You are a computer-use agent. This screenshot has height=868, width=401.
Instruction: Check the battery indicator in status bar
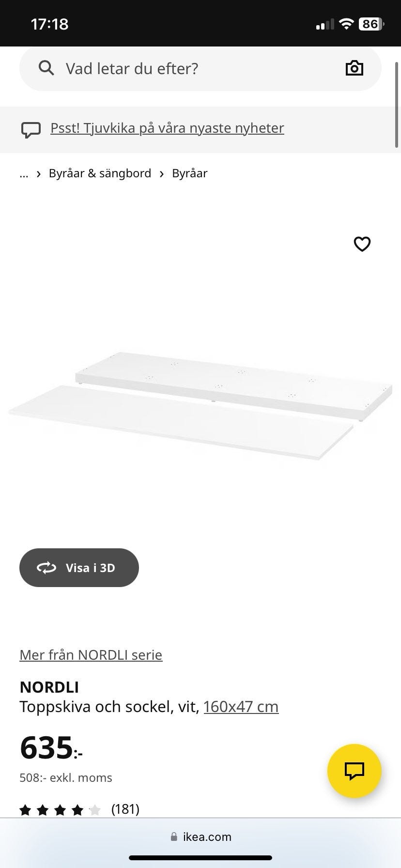[x=371, y=24]
